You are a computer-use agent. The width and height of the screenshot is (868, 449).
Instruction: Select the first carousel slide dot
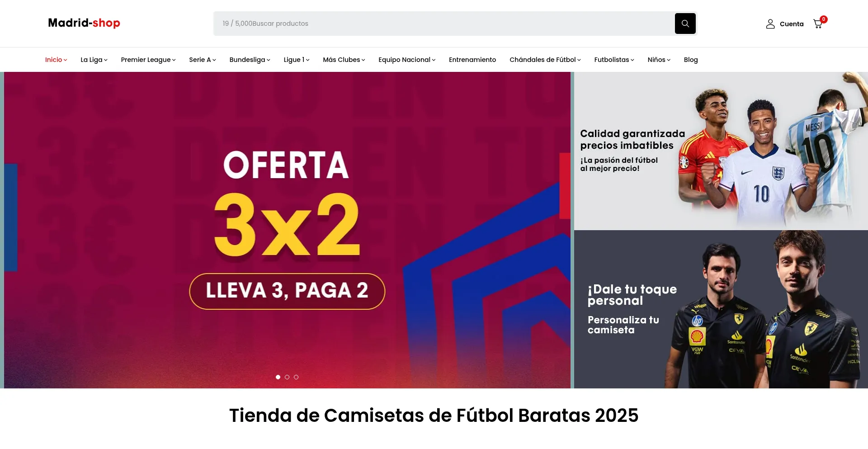pyautogui.click(x=278, y=377)
